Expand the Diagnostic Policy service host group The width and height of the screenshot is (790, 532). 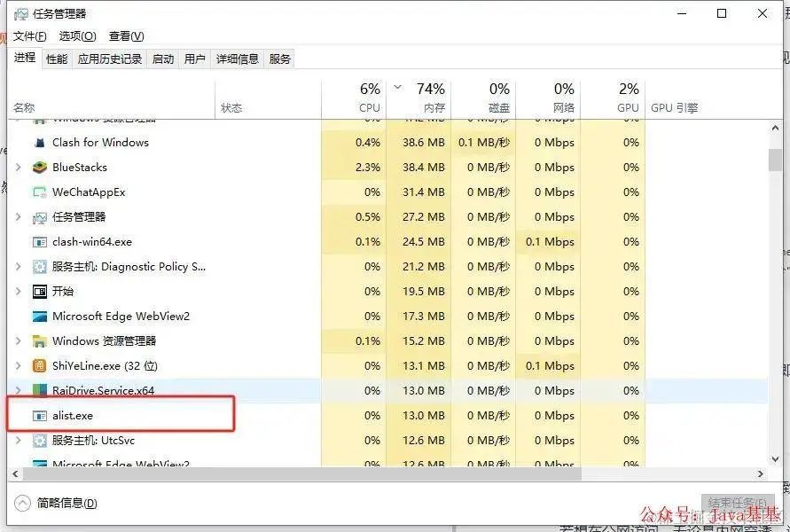pos(18,267)
